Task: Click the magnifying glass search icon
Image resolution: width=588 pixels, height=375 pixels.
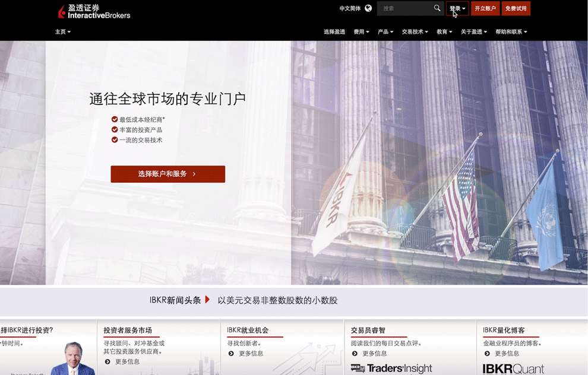Action: [x=437, y=8]
